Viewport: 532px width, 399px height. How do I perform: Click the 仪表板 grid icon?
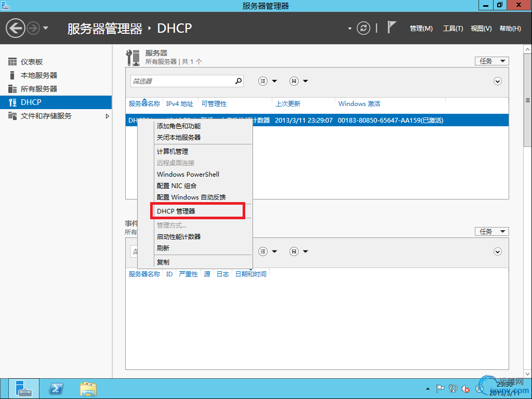point(12,62)
